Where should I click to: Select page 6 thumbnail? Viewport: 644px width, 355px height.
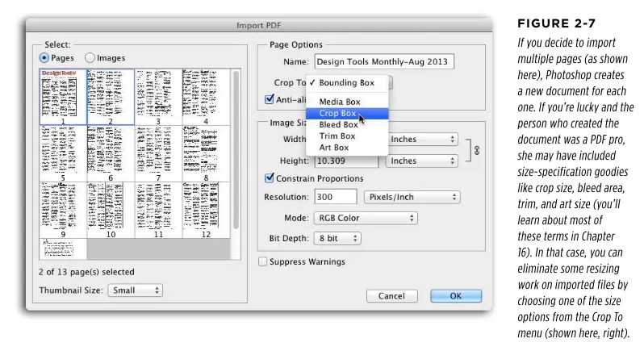(x=111, y=153)
